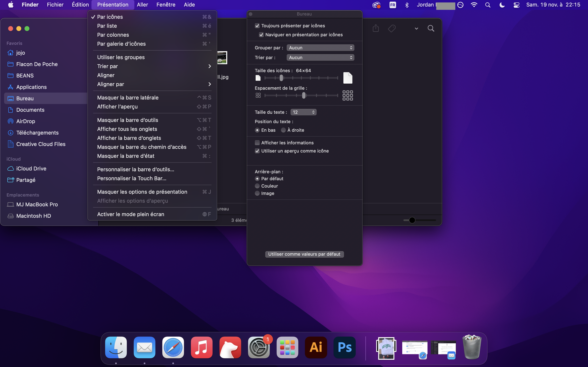Open the Taille du texte dropdown

[x=303, y=112]
